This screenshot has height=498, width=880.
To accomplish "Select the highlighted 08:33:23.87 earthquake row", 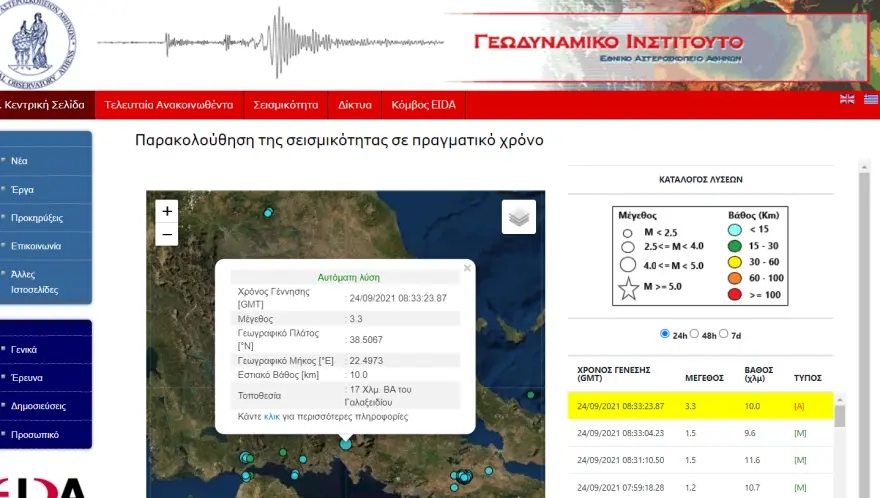I will point(700,406).
